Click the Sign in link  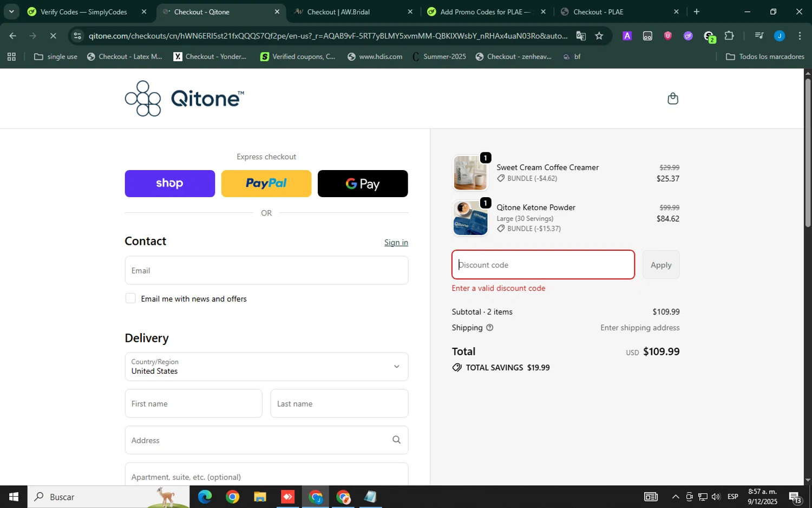[396, 243]
